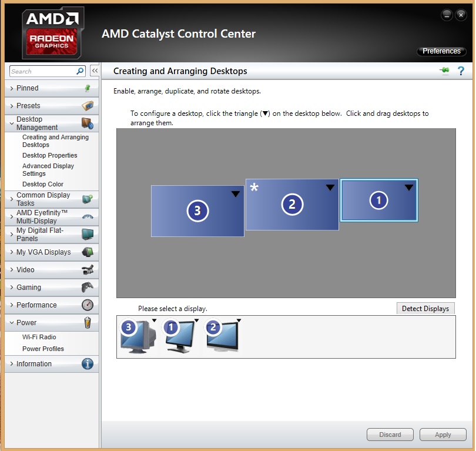The height and width of the screenshot is (451, 476).
Task: Select the flat-panel display 1 icon
Action: [x=181, y=336]
